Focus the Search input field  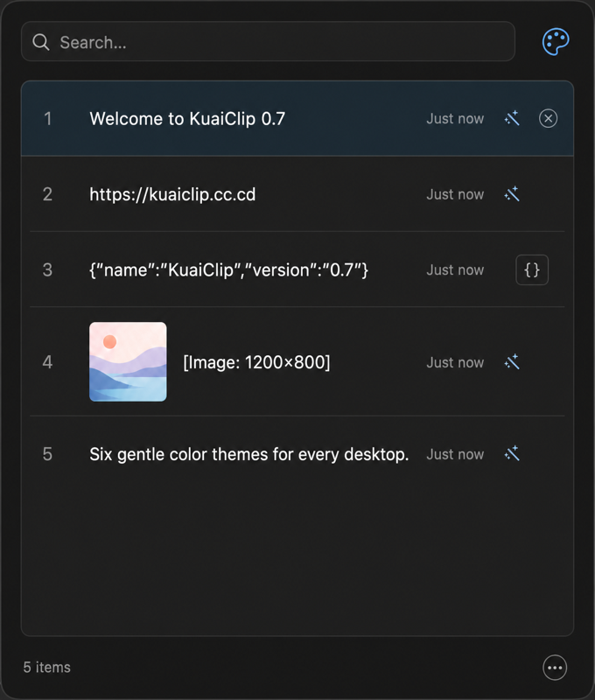pyautogui.click(x=269, y=41)
